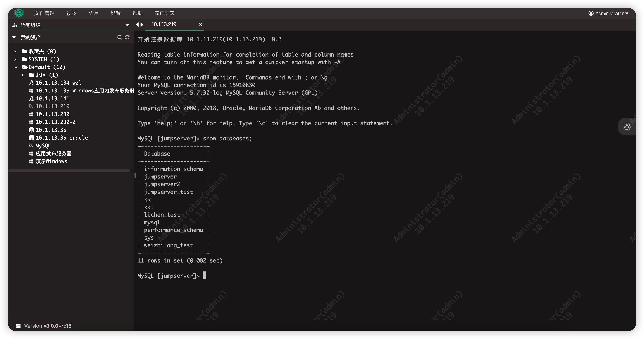The height and width of the screenshot is (339, 644).
Task: Click MySQL icon of 10.1.13.219 asset
Action: point(31,106)
